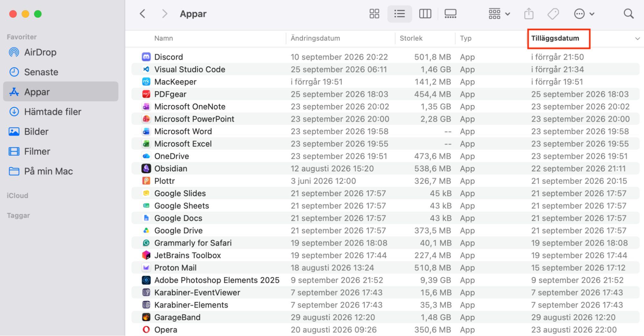Select the MacKeeper app icon

click(146, 82)
